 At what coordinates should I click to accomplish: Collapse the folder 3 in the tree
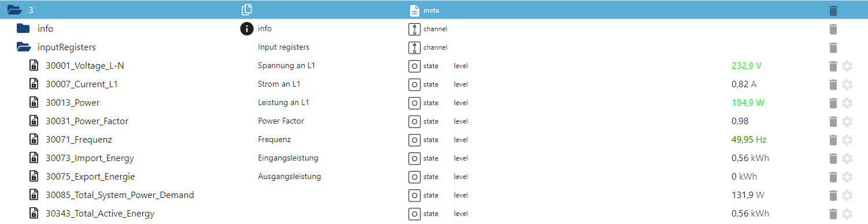(x=14, y=10)
